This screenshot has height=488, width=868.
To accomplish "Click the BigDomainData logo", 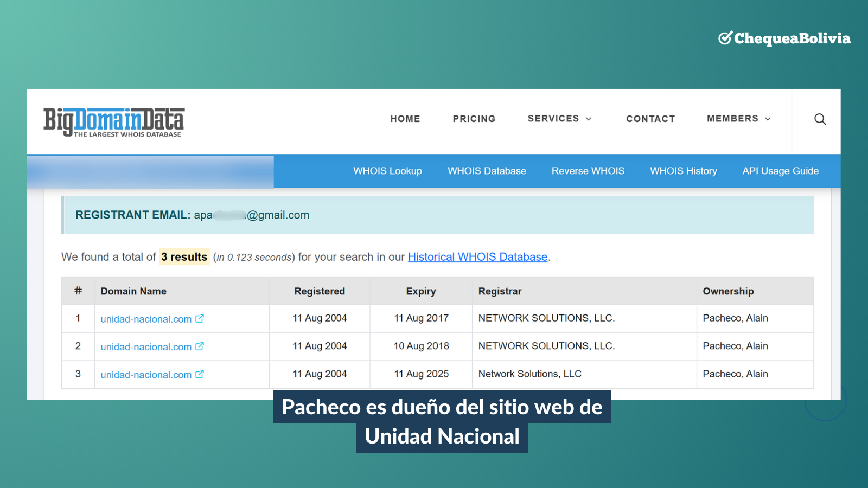I will point(114,122).
